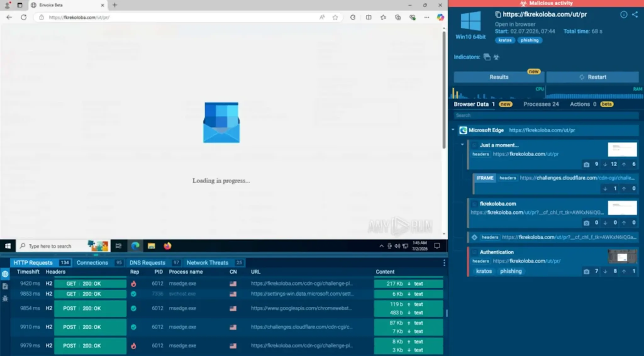This screenshot has height=356, width=644.
Task: Collapse the Microsoft Edge browser tree
Action: pos(453,130)
